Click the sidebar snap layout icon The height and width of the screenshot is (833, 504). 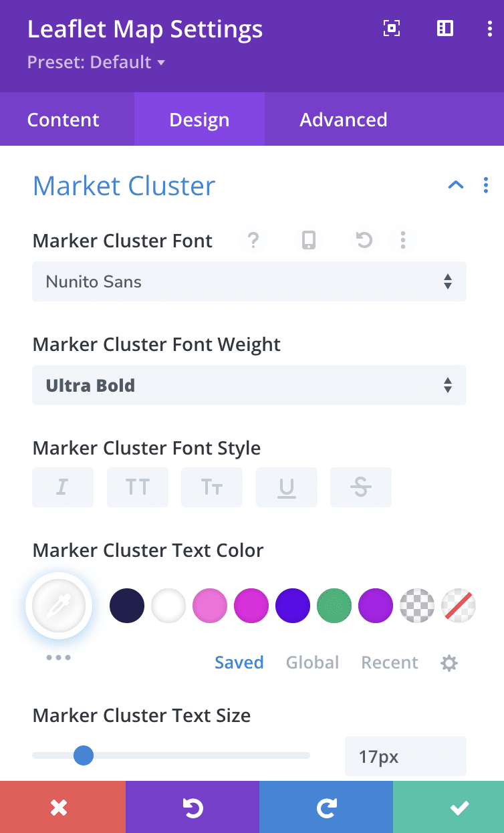(445, 28)
